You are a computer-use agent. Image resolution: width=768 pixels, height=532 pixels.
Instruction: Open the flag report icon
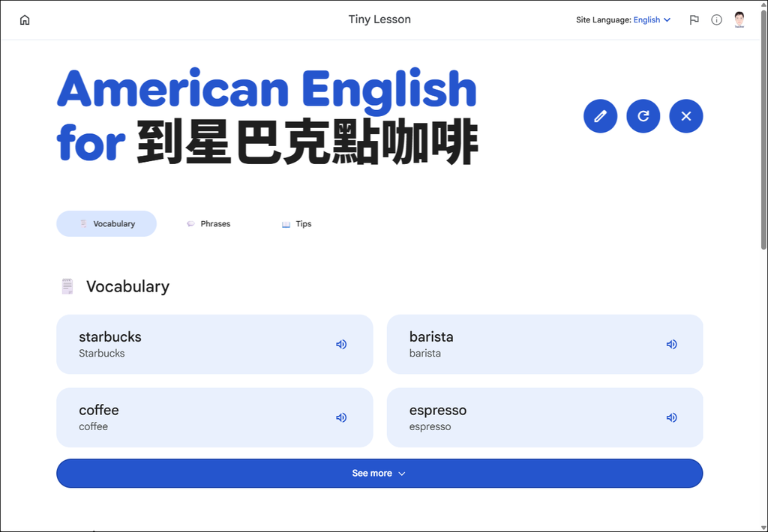694,19
